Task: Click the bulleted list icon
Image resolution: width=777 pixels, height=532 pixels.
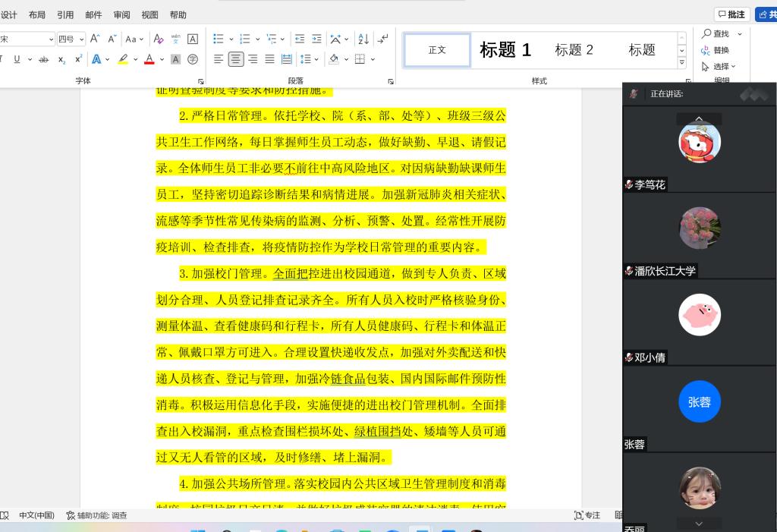Action: point(219,39)
